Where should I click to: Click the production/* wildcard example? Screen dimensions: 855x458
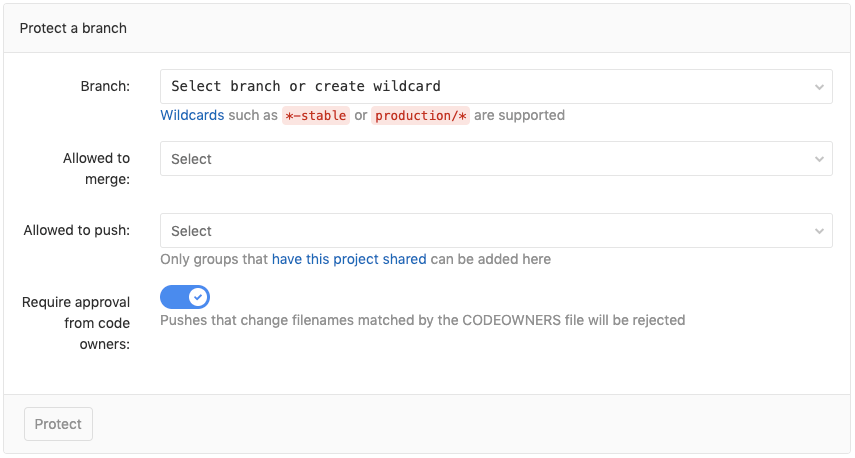(420, 115)
